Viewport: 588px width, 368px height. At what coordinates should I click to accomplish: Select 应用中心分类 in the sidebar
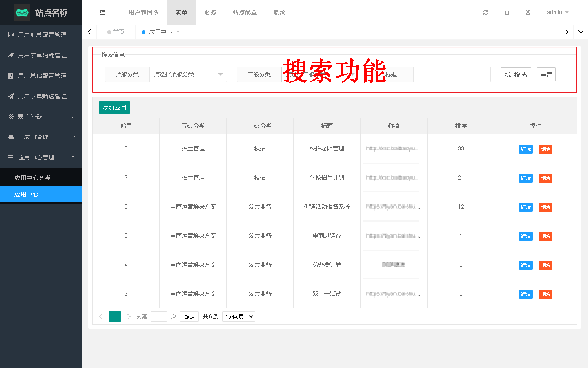pos(33,178)
